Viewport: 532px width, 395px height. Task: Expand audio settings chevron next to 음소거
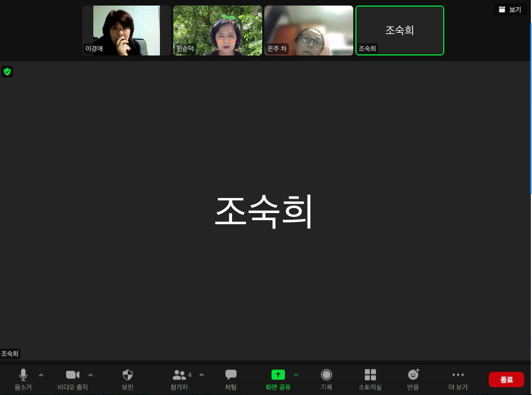[x=41, y=375]
